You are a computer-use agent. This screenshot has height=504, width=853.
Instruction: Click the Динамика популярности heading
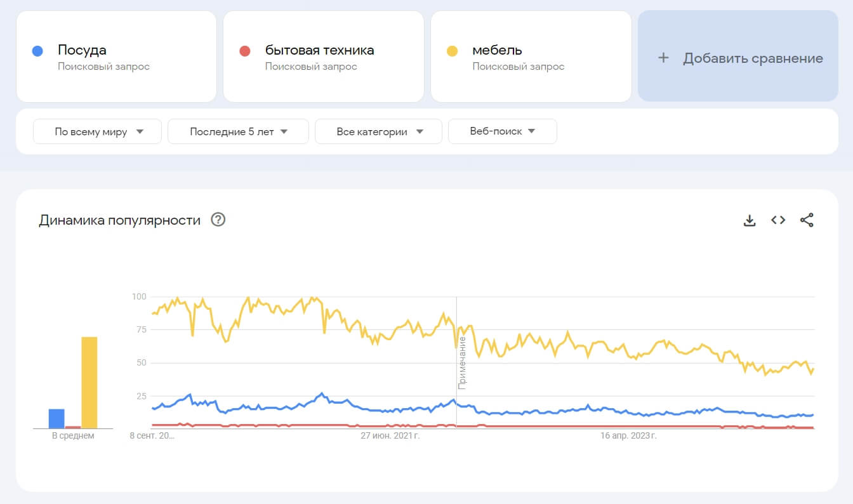(x=119, y=220)
